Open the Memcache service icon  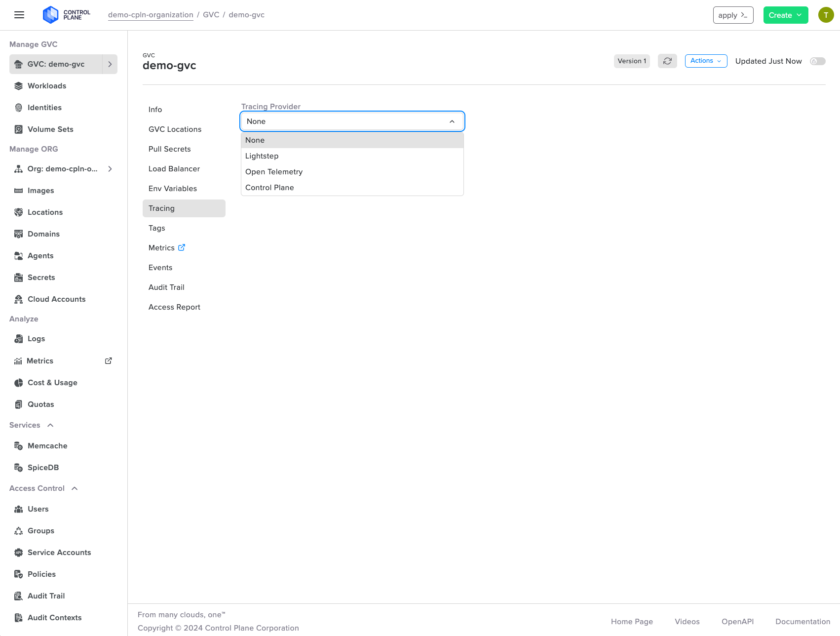coord(18,445)
